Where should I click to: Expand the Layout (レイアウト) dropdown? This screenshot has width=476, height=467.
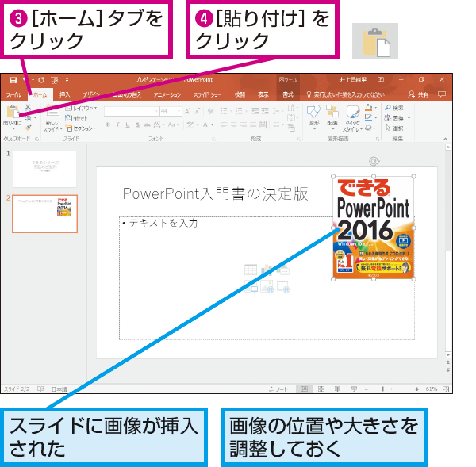81,108
